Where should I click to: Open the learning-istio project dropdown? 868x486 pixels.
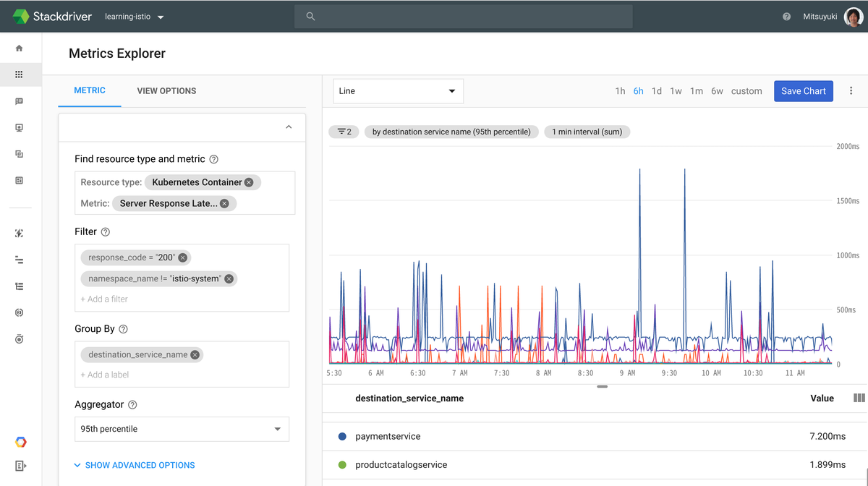click(x=135, y=16)
